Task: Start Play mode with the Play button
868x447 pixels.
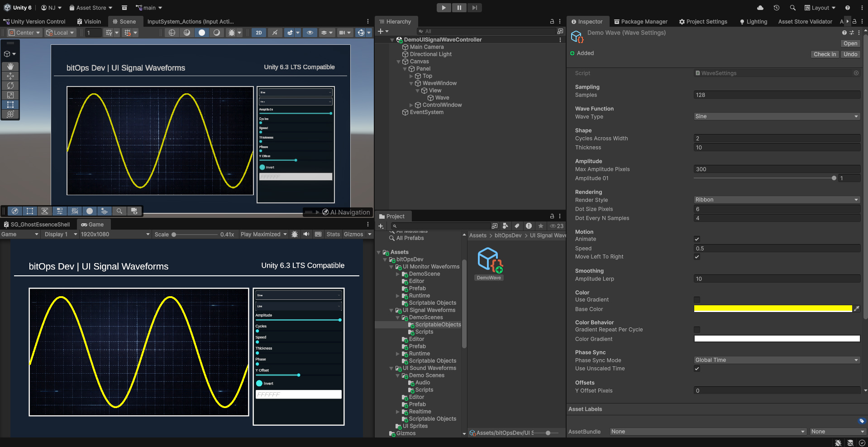Action: pyautogui.click(x=444, y=8)
